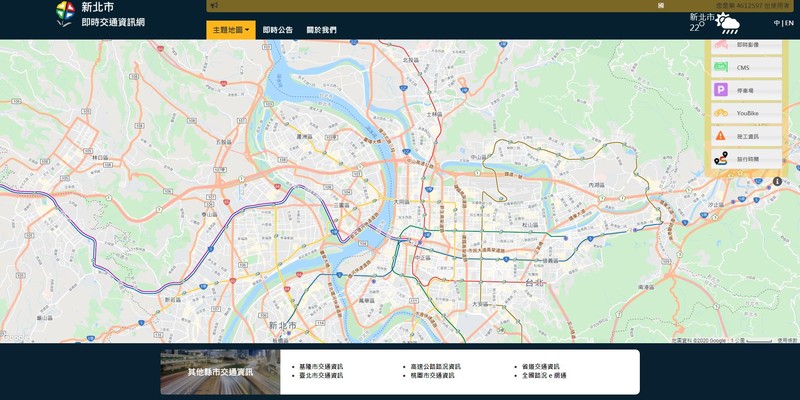Select the purple parking P icon
The height and width of the screenshot is (400, 800).
(720, 90)
